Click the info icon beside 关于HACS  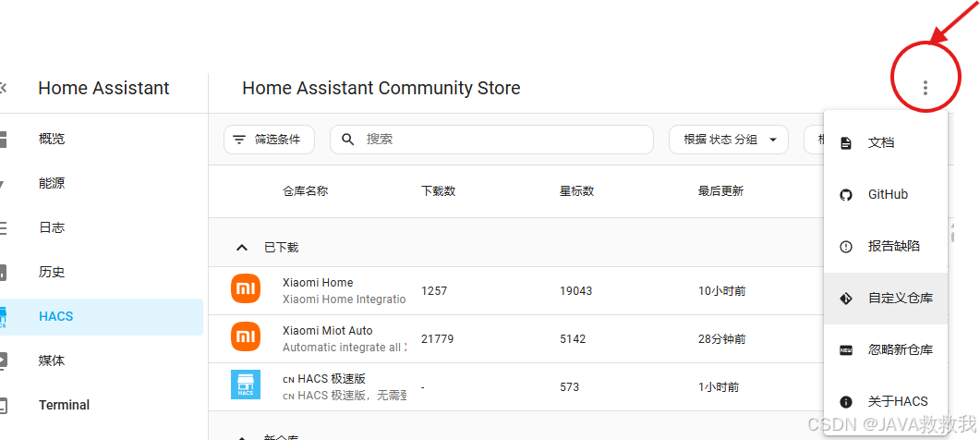pyautogui.click(x=846, y=402)
